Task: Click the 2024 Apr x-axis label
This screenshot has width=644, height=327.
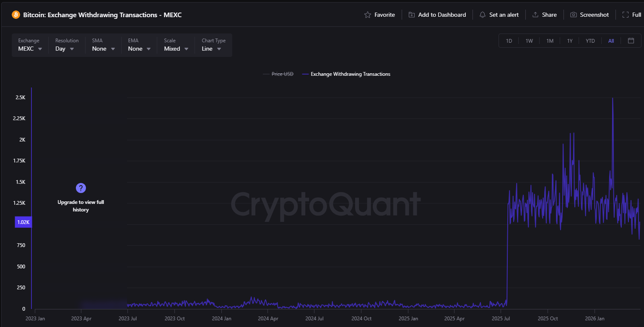Action: 268,319
